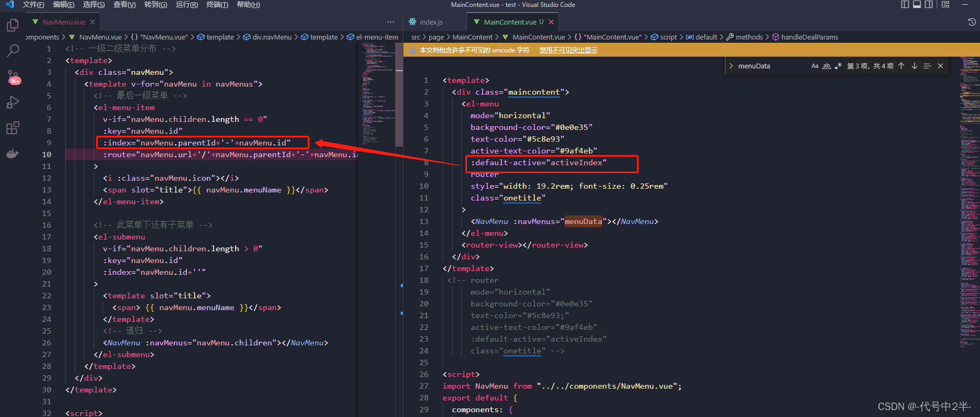The image size is (980, 417).
Task: Expand the replace field in find widget
Action: click(x=730, y=66)
